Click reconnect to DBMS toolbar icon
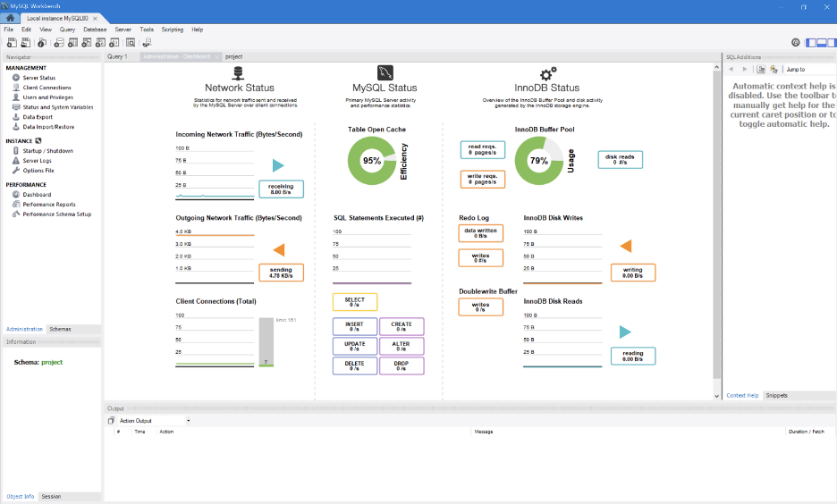This screenshot has height=504, width=837. pos(148,43)
